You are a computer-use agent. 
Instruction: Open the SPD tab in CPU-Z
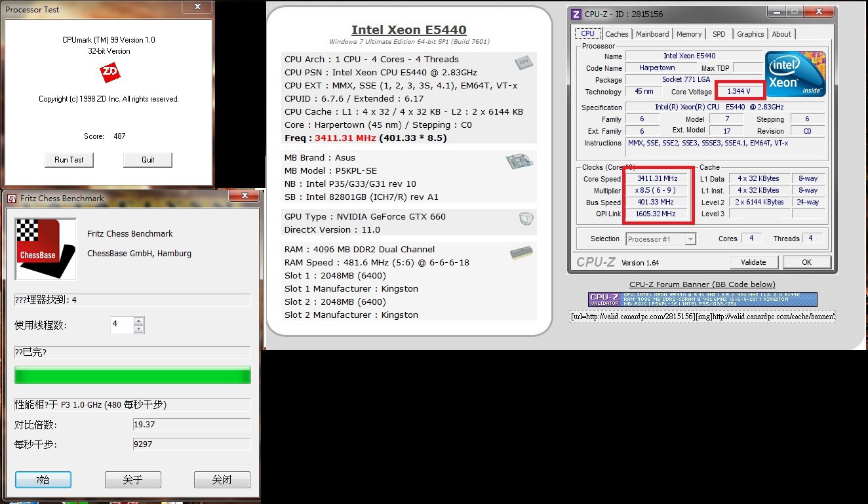(x=719, y=34)
